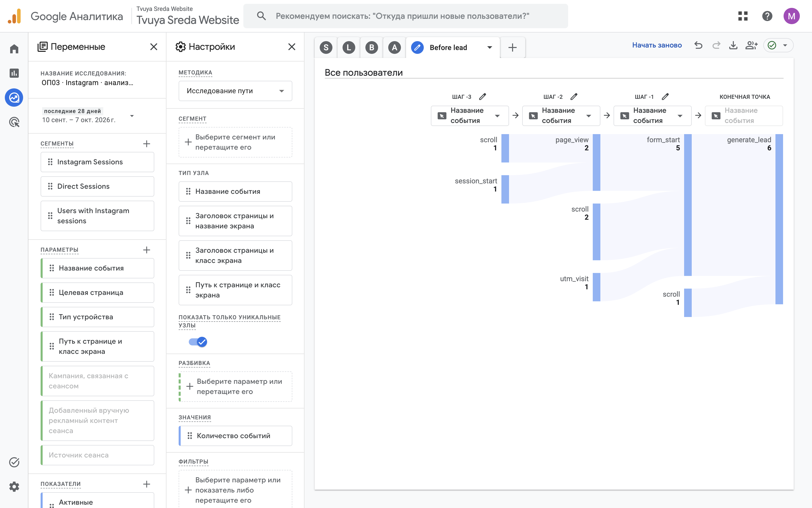The height and width of the screenshot is (508, 812).
Task: Click the Undo arrow icon
Action: pos(698,45)
